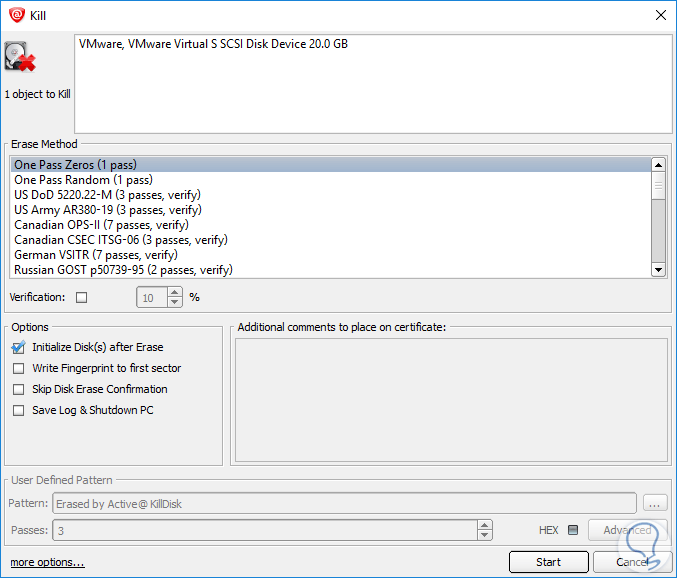
Task: Enable the Verification checkbox
Action: point(81,297)
